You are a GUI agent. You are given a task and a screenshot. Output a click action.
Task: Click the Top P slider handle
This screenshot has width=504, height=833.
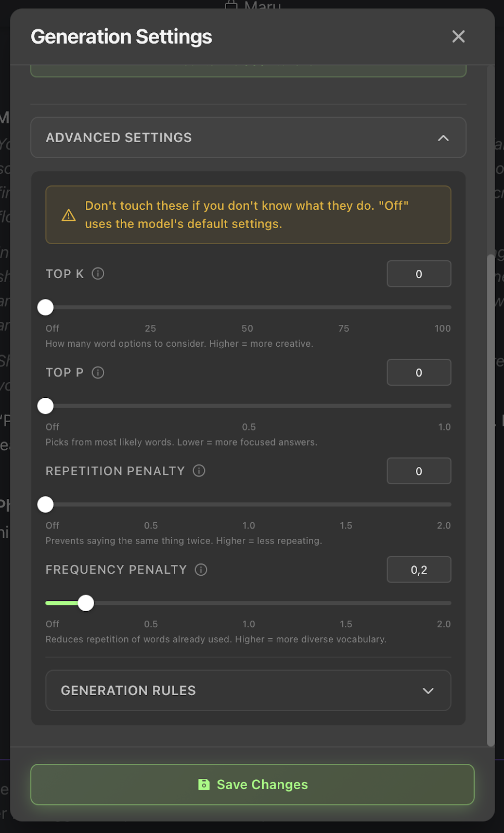(46, 406)
